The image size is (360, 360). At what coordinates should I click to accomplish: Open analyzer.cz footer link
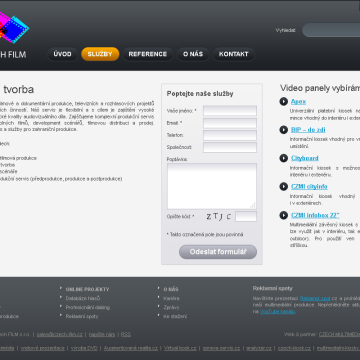pyautogui.click(x=259, y=348)
